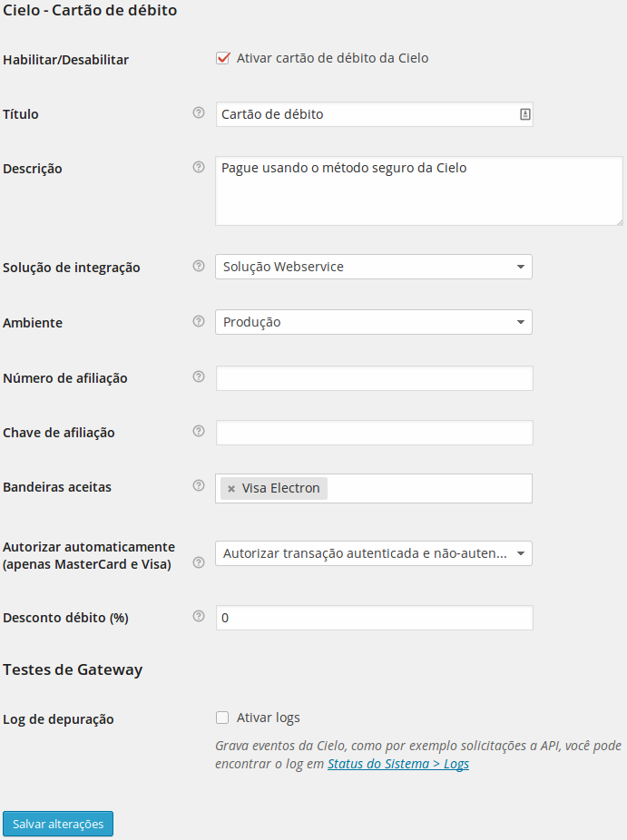Enable the Ativar logs checkbox
This screenshot has width=627, height=840.
point(222,718)
